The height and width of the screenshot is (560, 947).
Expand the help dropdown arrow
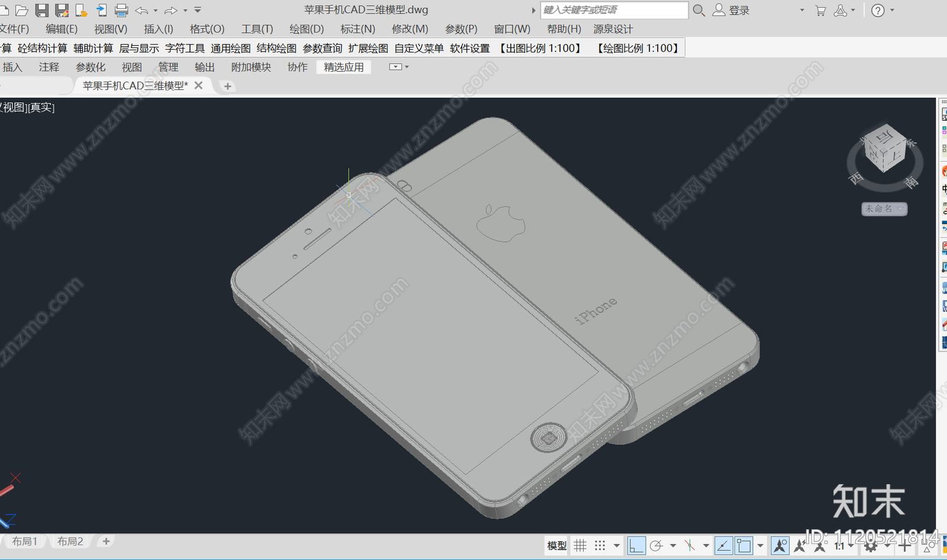pyautogui.click(x=892, y=10)
